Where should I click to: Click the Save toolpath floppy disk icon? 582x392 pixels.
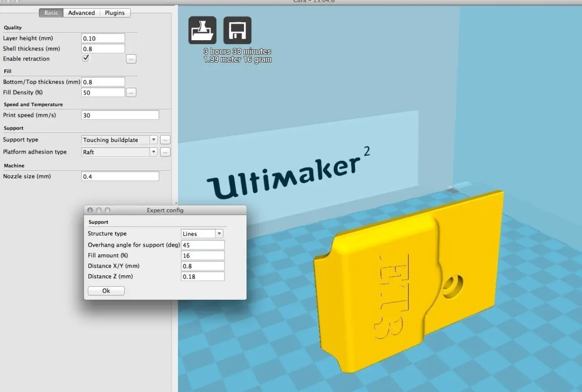(237, 30)
